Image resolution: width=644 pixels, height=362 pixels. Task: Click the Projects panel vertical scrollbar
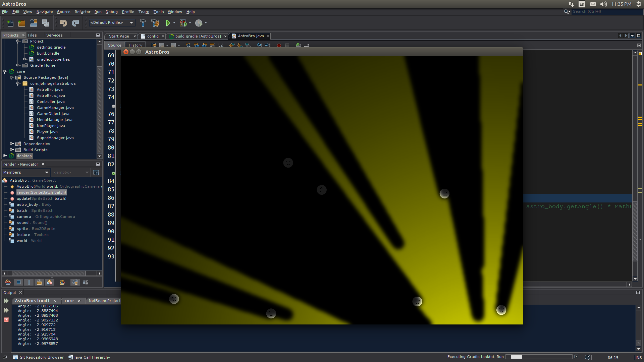coord(99,99)
